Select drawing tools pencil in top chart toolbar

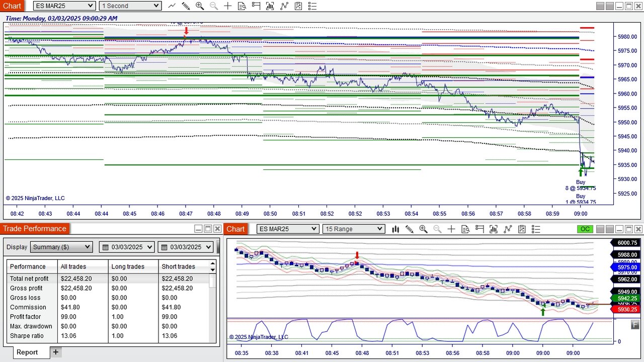tap(186, 6)
